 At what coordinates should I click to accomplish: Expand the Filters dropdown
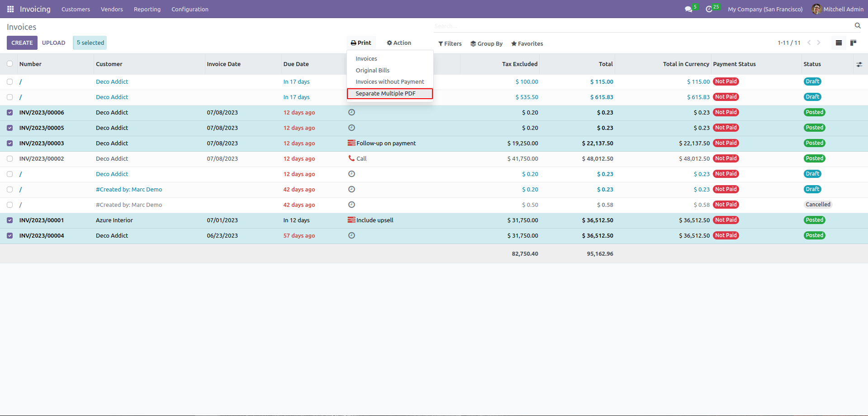click(450, 44)
